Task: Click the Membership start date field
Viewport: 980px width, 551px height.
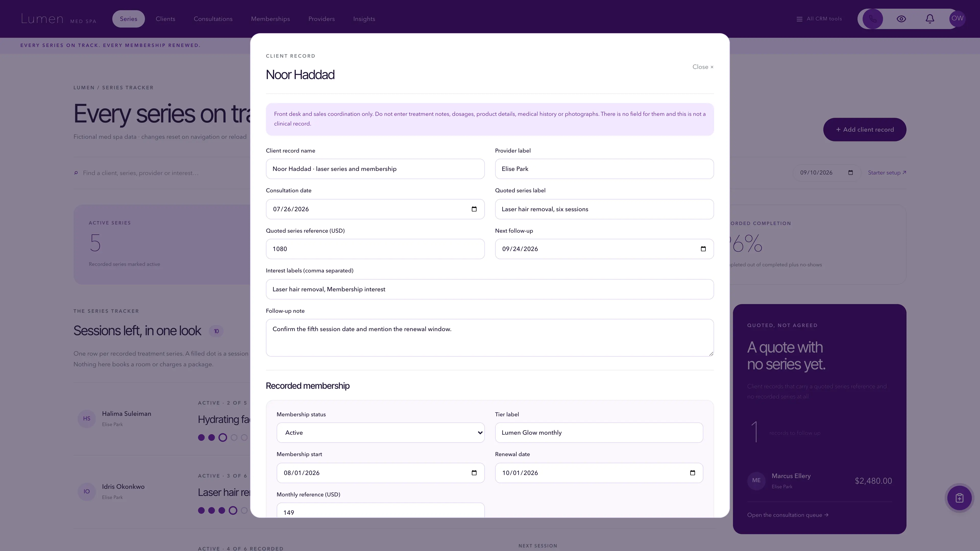Action: coord(381,473)
